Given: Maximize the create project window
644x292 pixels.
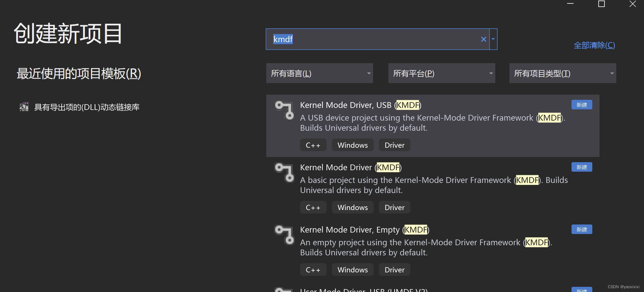Looking at the screenshot, I should point(602,4).
